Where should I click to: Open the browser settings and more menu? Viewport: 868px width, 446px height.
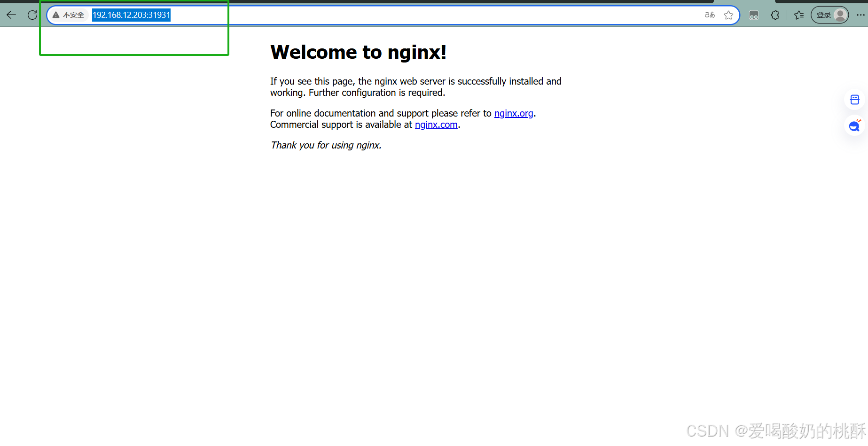point(860,15)
